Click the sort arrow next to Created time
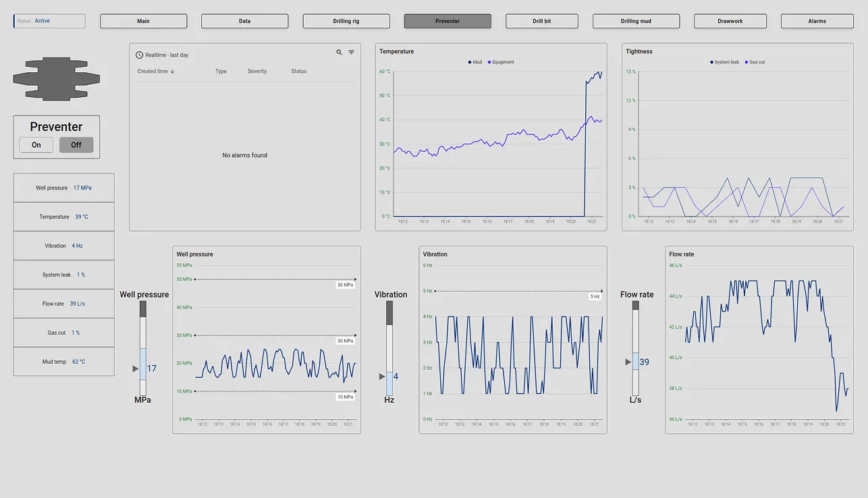Image resolution: width=868 pixels, height=498 pixels. coord(173,72)
